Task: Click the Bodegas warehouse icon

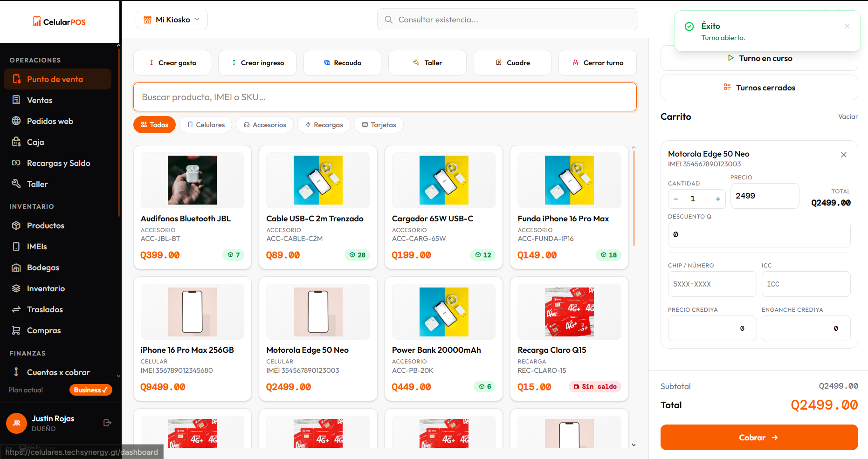Action: click(16, 267)
